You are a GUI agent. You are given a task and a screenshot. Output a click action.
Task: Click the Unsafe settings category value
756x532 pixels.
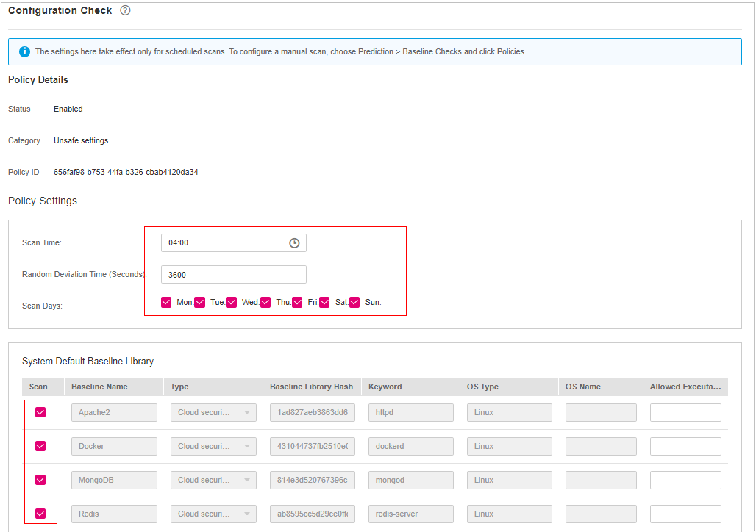click(x=81, y=140)
